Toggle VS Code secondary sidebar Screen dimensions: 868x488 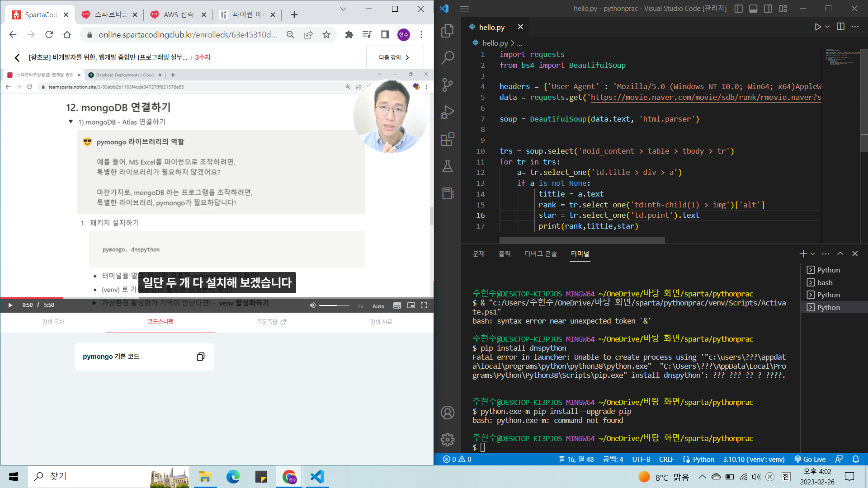[768, 9]
